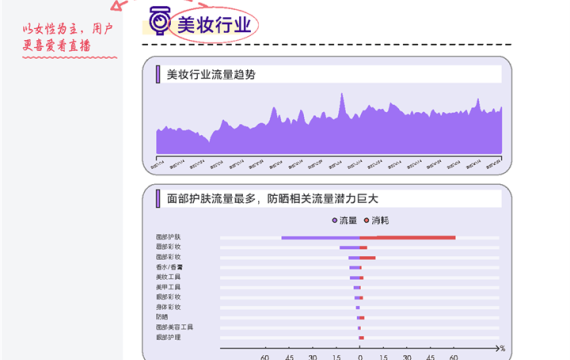
Task: Click the 身体彩妆 row label
Action: (168, 307)
